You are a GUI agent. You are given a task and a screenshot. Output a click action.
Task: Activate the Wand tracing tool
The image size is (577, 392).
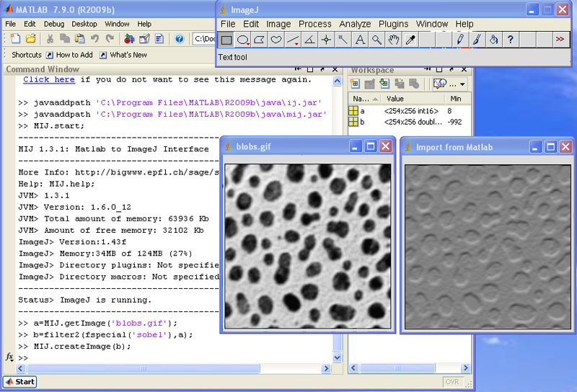(x=343, y=40)
